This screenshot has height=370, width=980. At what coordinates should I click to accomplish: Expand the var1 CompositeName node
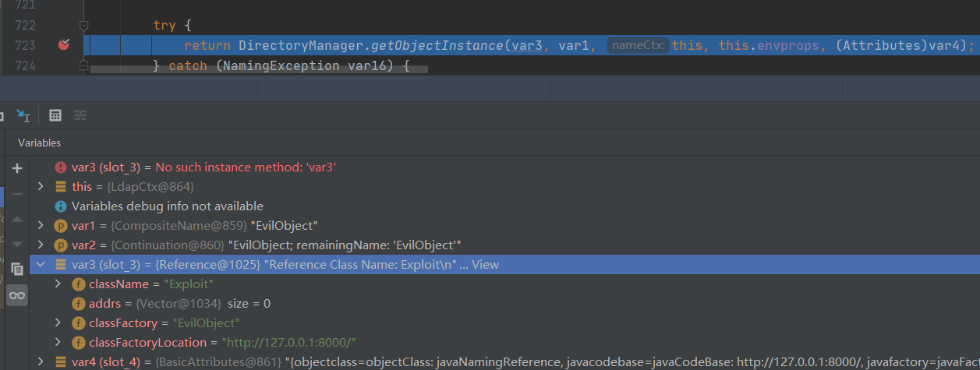pos(41,226)
